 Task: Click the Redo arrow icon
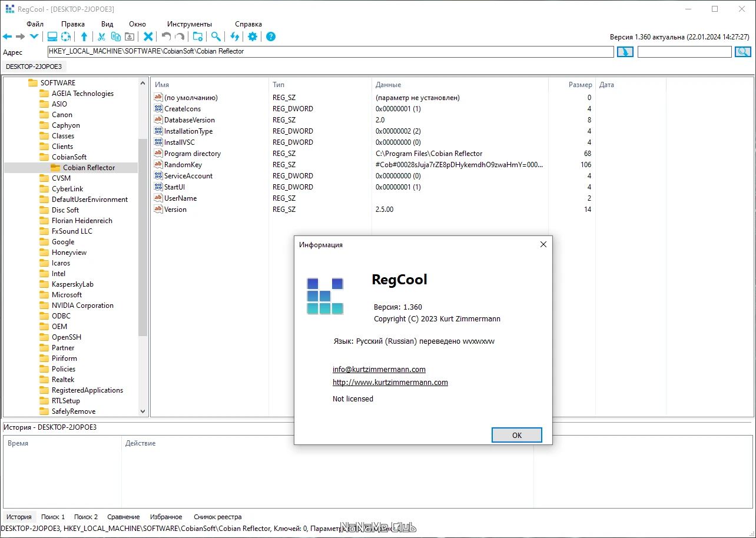pyautogui.click(x=180, y=36)
